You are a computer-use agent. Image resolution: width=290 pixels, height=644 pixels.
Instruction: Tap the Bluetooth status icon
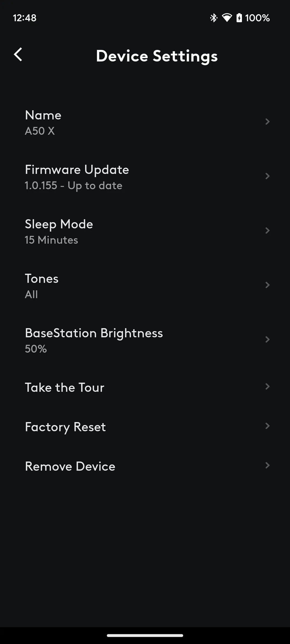point(214,18)
